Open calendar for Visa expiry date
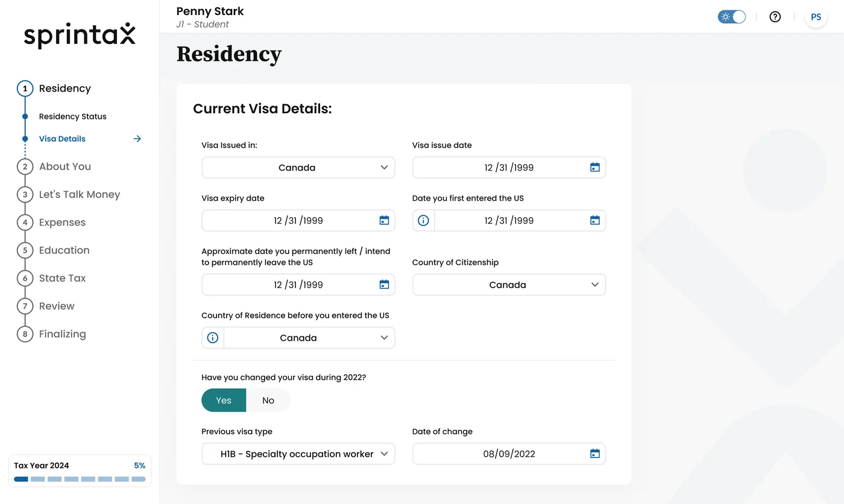This screenshot has height=504, width=844. coord(384,221)
